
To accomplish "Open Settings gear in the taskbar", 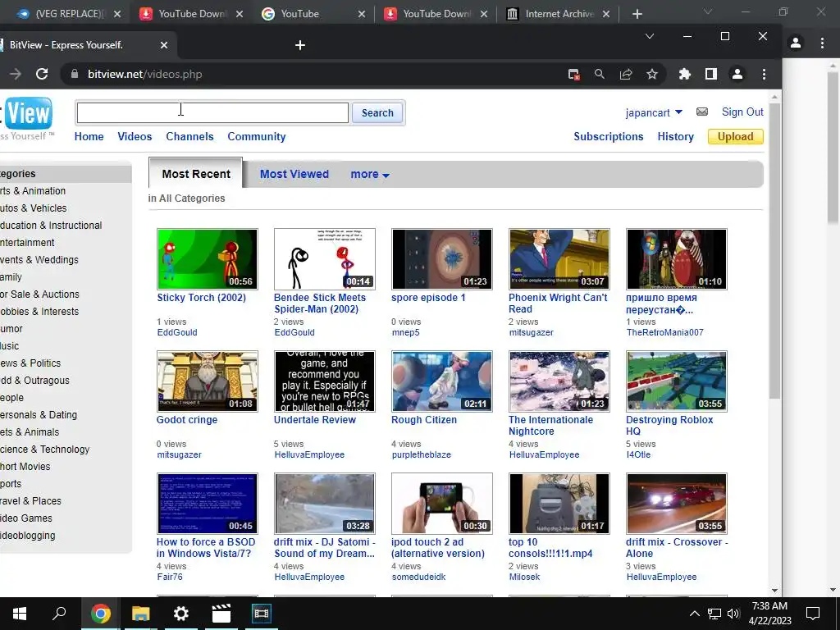I will (x=181, y=614).
